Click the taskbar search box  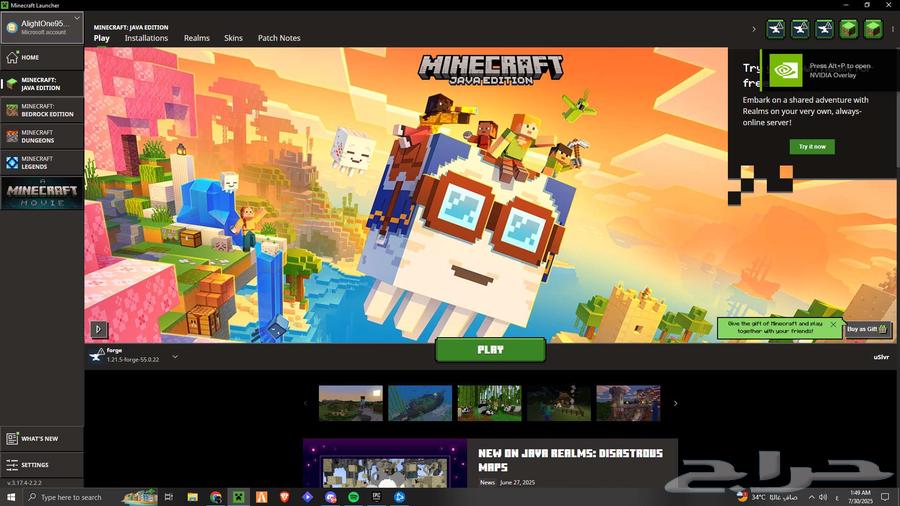(x=91, y=497)
